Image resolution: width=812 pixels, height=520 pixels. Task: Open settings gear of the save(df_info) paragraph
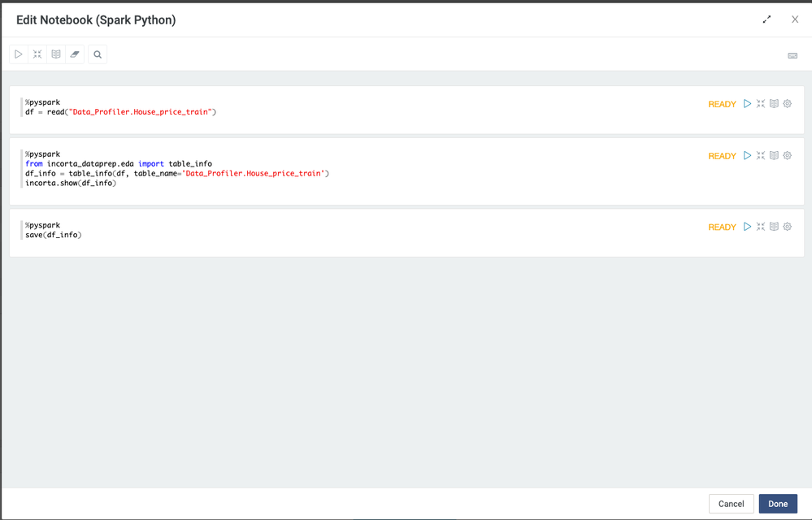tap(787, 227)
